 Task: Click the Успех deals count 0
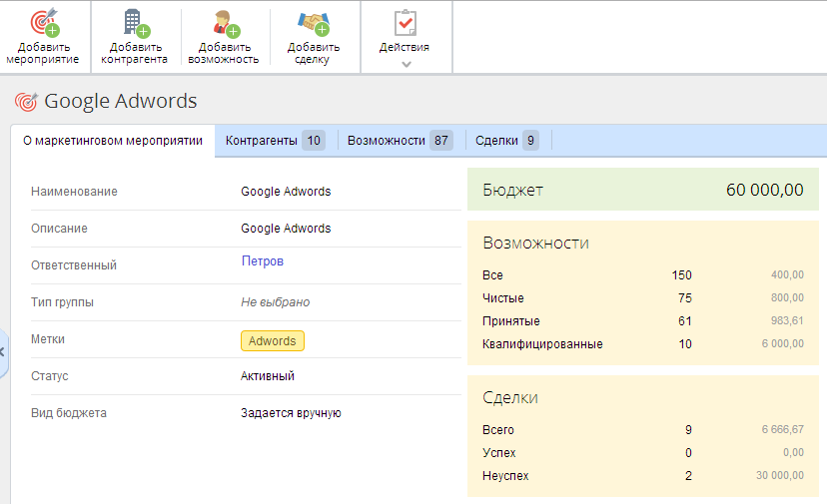point(688,453)
